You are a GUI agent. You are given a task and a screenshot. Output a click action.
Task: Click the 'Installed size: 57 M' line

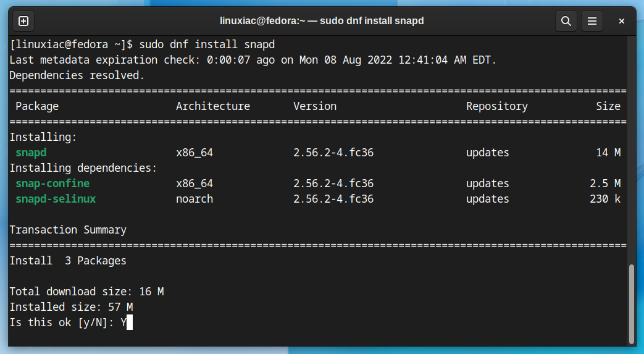point(71,307)
